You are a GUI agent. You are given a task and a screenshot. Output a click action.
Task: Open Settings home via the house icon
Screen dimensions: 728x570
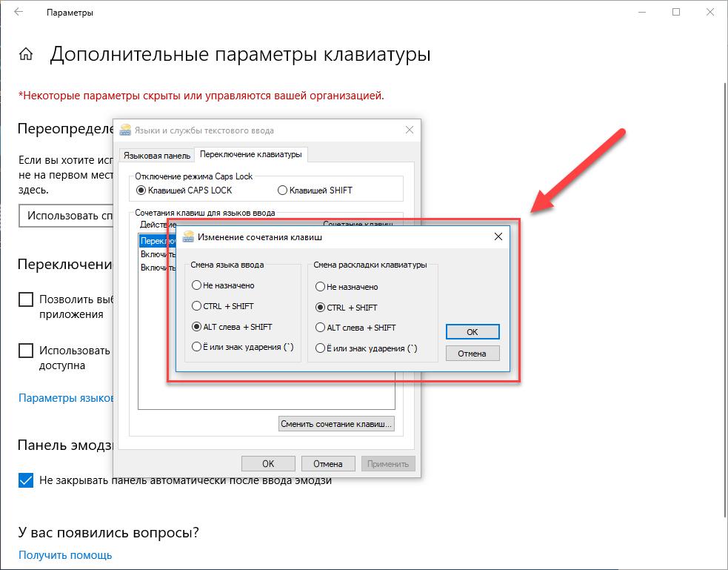(x=26, y=54)
